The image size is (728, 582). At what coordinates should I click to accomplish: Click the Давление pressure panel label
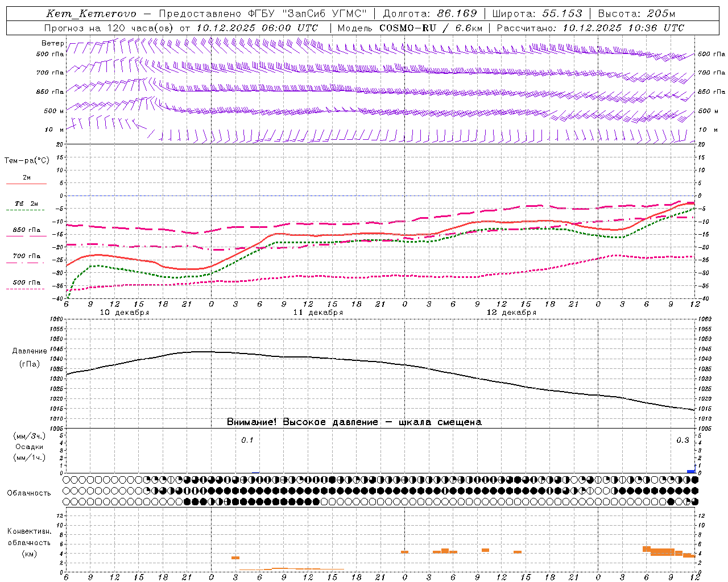coord(30,351)
